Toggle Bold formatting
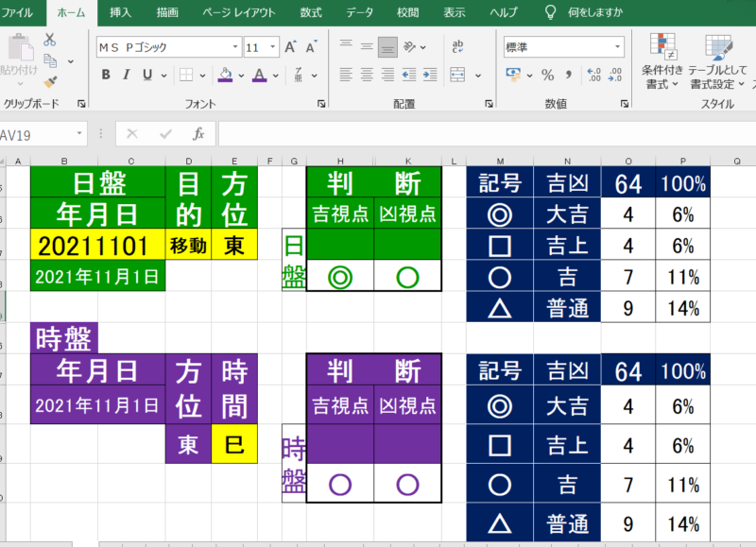This screenshot has height=547, width=756. pos(105,75)
